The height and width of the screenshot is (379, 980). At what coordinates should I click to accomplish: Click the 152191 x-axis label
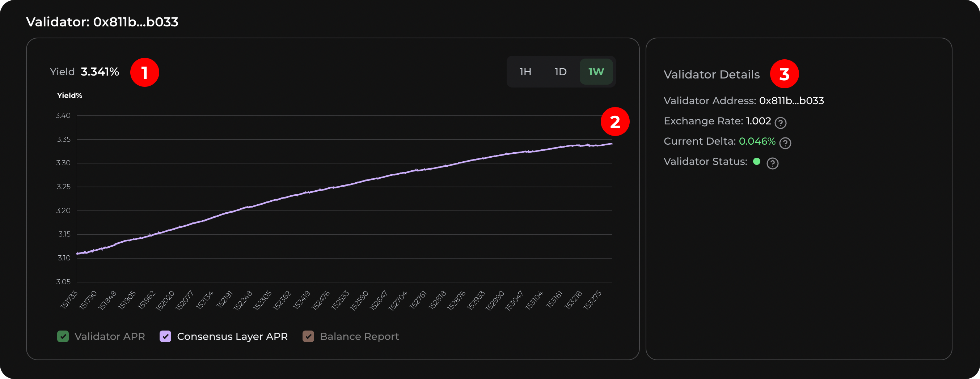coord(224,300)
